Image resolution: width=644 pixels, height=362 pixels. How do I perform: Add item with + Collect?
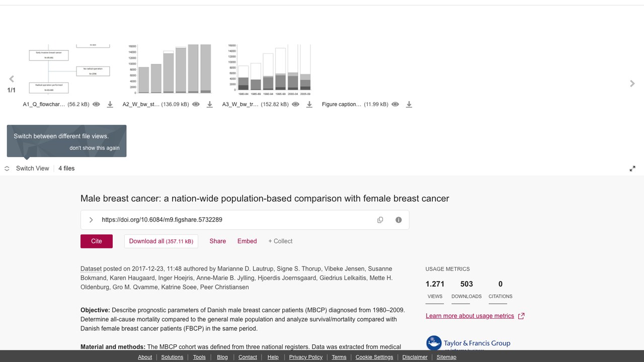tap(280, 241)
